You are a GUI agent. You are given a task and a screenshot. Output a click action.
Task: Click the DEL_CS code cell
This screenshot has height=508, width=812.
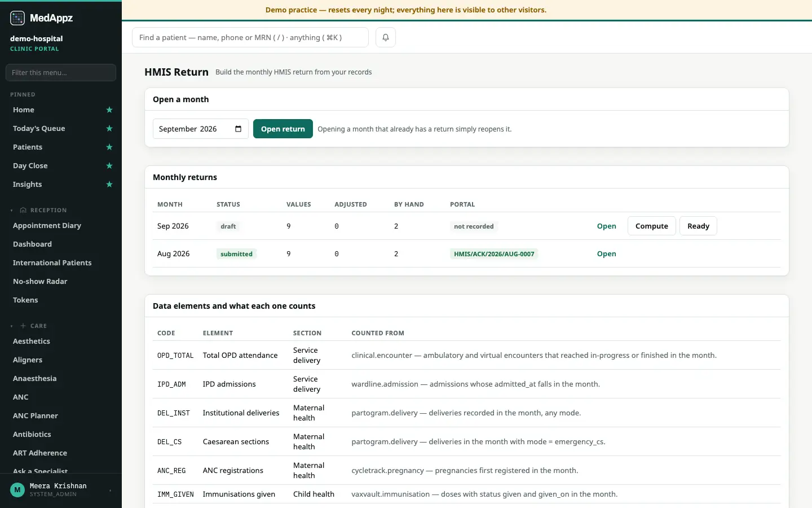point(169,442)
